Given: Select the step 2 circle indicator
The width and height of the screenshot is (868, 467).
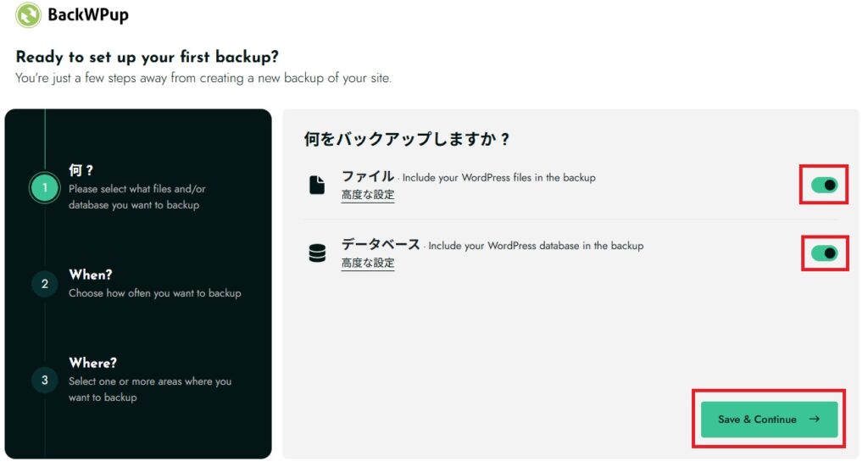Looking at the screenshot, I should pyautogui.click(x=45, y=284).
